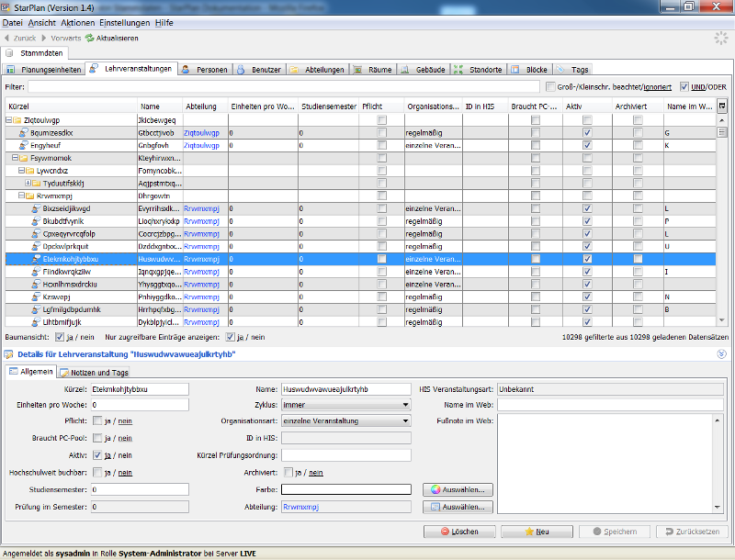The height and width of the screenshot is (560, 735).
Task: Click the Neu button
Action: coord(537,532)
